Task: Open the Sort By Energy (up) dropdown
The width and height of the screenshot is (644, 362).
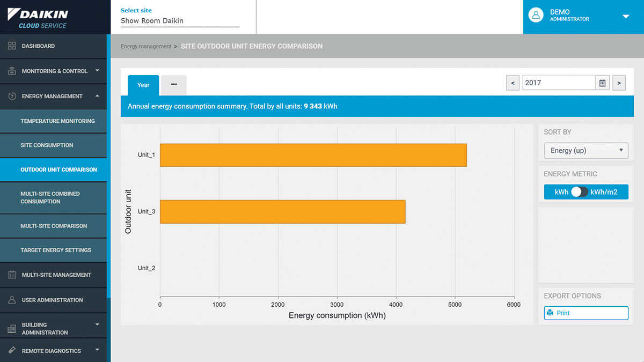Action: 586,151
